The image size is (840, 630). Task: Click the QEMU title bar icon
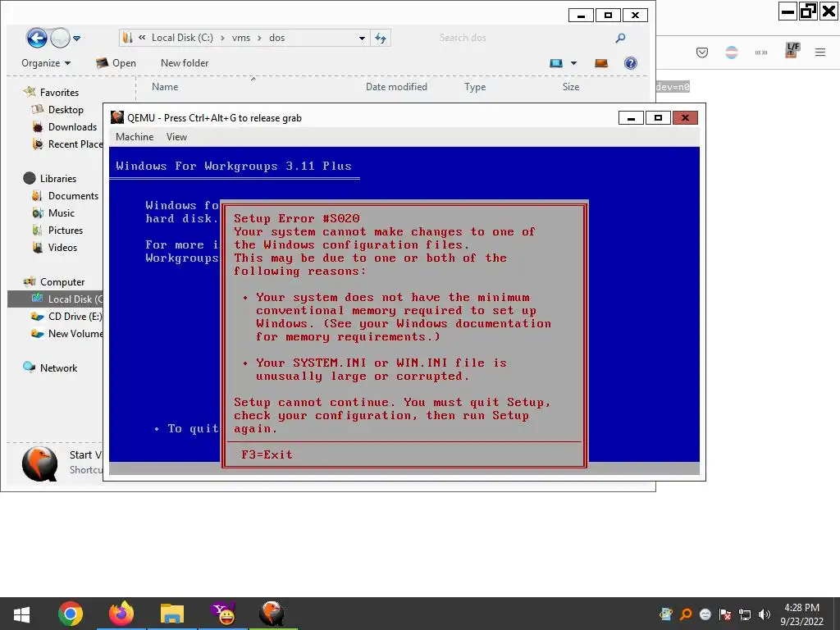116,118
